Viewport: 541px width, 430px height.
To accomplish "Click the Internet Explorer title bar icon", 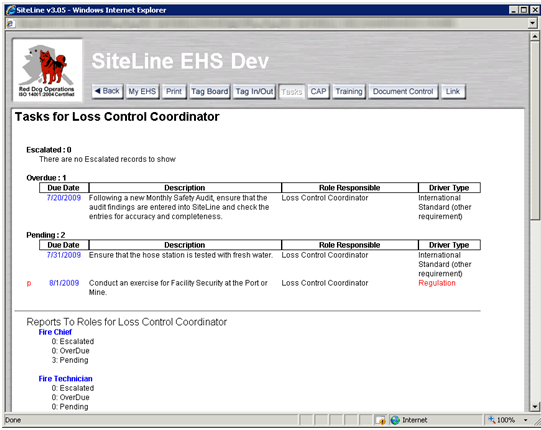I will pos(11,10).
